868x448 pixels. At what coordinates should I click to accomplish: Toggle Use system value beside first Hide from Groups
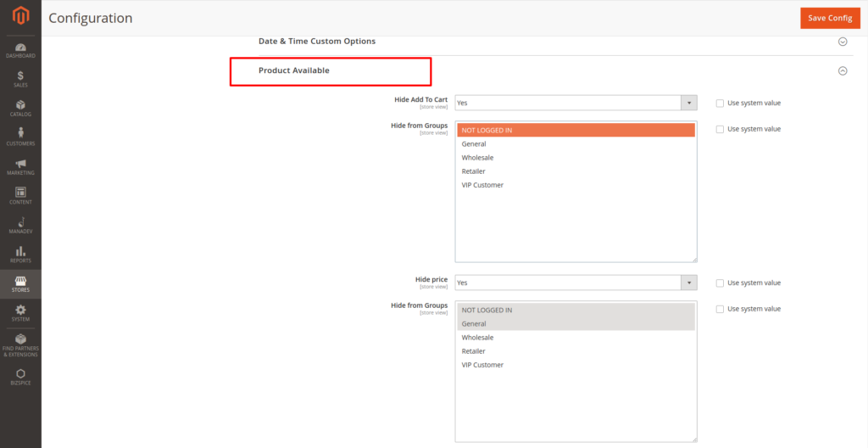pos(720,130)
